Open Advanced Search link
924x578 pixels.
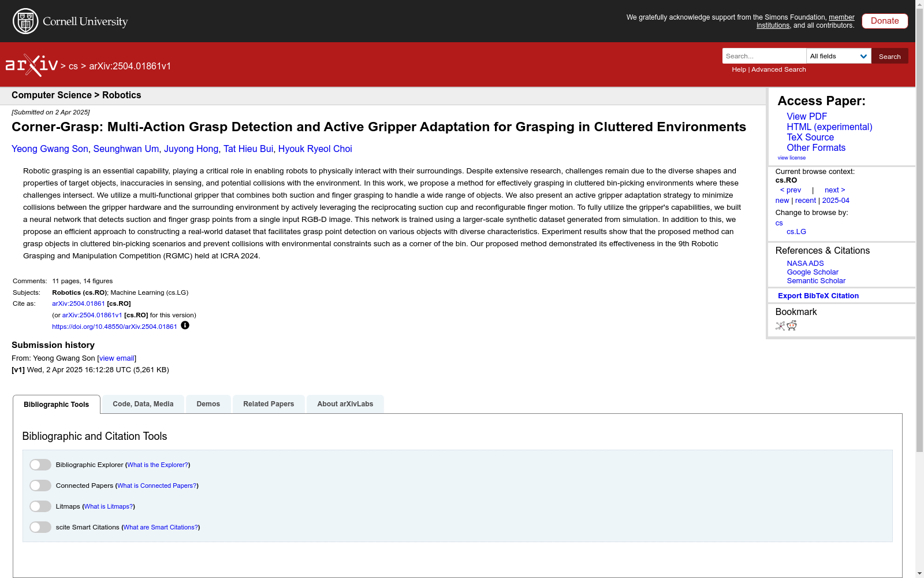point(778,69)
